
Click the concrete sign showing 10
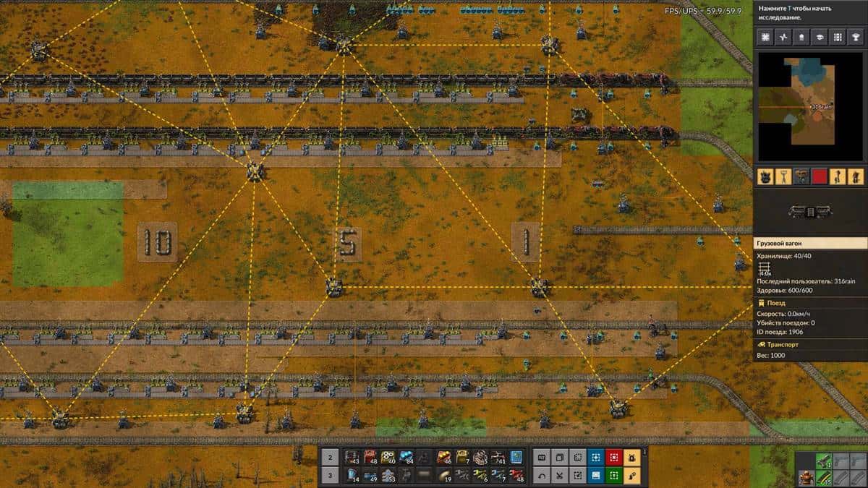point(157,242)
